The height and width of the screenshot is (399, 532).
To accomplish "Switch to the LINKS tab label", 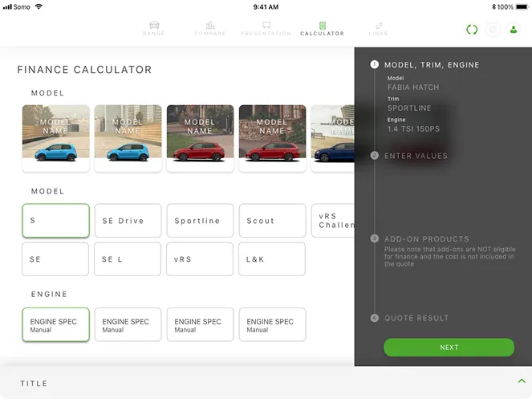I will click(x=378, y=33).
